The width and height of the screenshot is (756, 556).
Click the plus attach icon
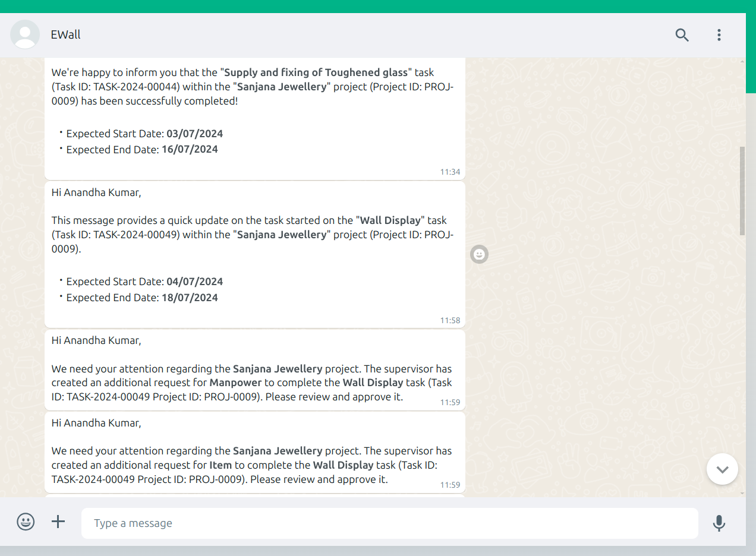58,522
